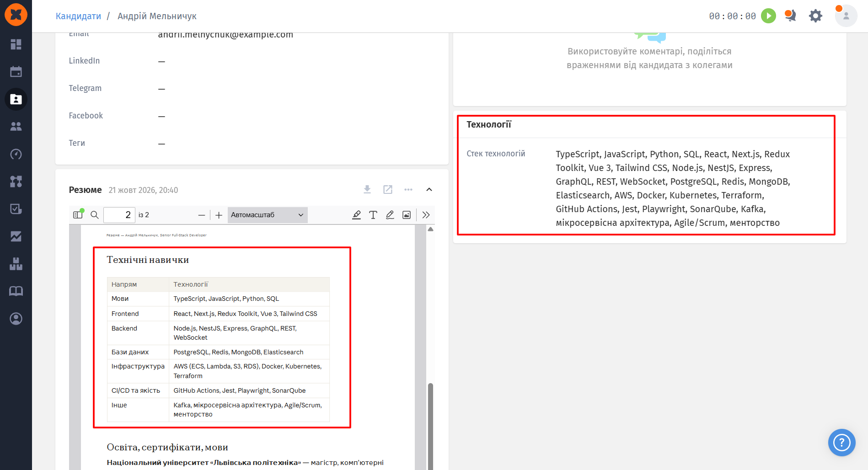This screenshot has height=470, width=868.
Task: Zoom out the PDF document
Action: click(x=202, y=215)
